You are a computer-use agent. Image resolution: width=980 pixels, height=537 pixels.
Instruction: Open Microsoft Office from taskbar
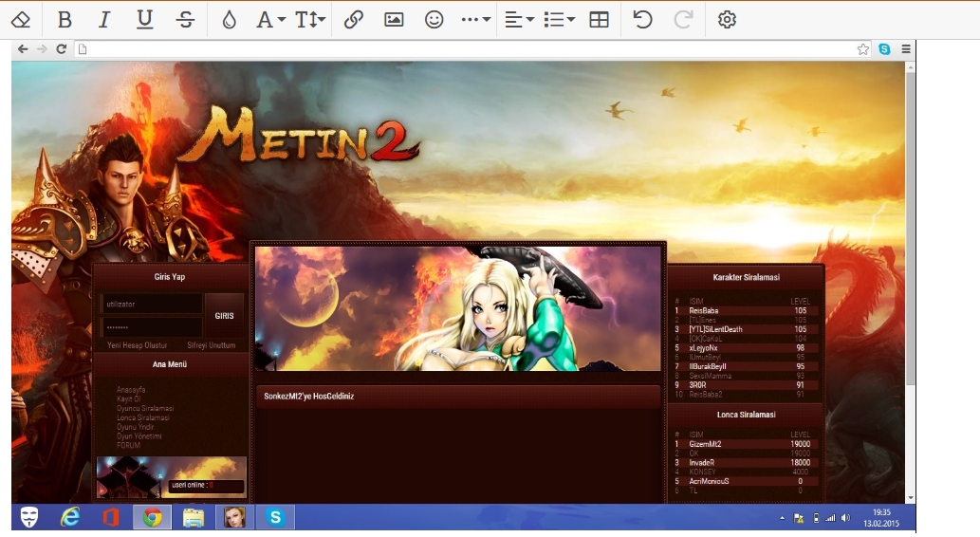(111, 517)
